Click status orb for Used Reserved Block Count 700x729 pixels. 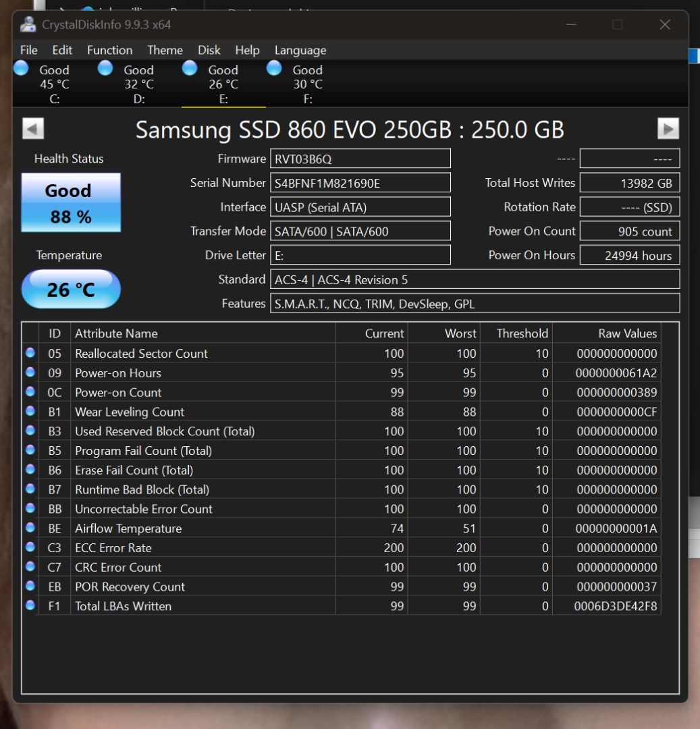tap(30, 431)
